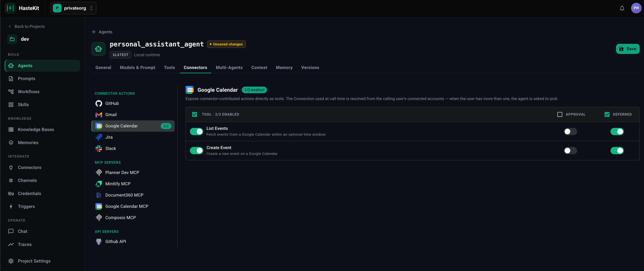Toggle List Events tool enabled switch
This screenshot has width=644, height=271.
(x=197, y=131)
